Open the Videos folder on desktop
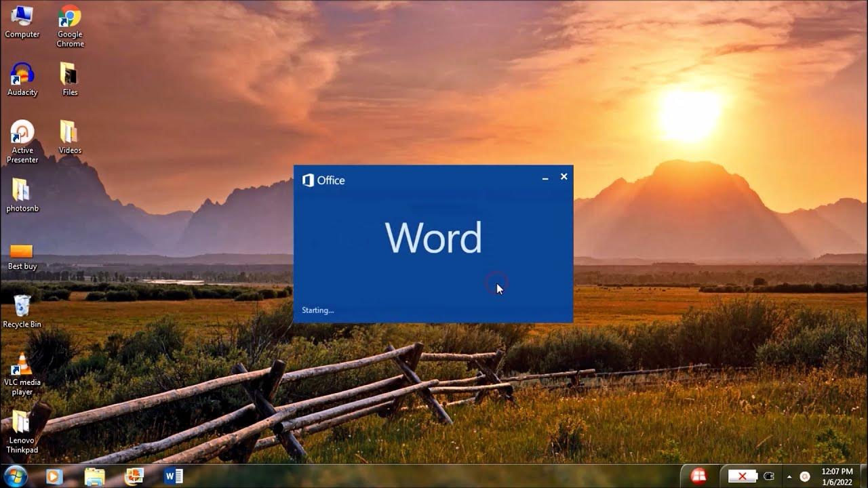Viewport: 868px width, 488px height. tap(70, 137)
